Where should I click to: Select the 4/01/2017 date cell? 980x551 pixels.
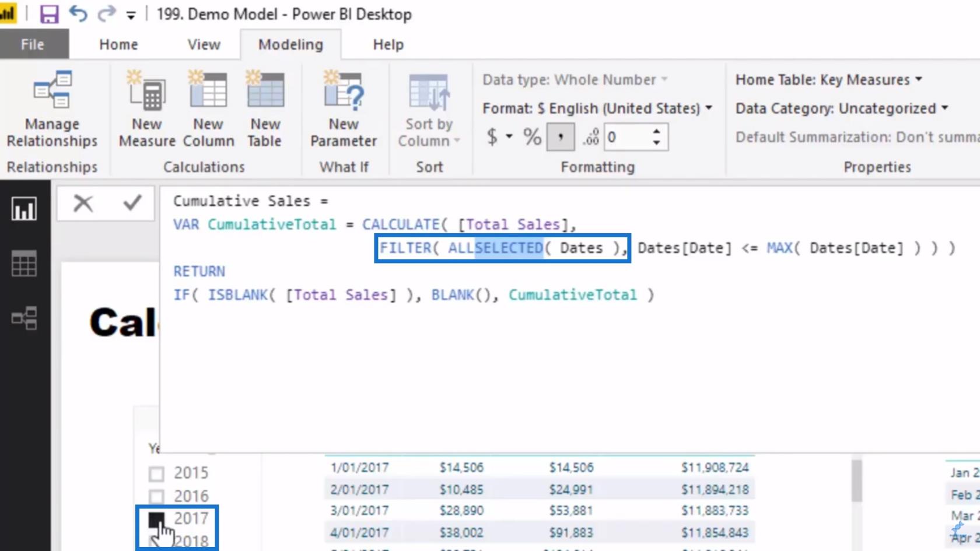(359, 533)
